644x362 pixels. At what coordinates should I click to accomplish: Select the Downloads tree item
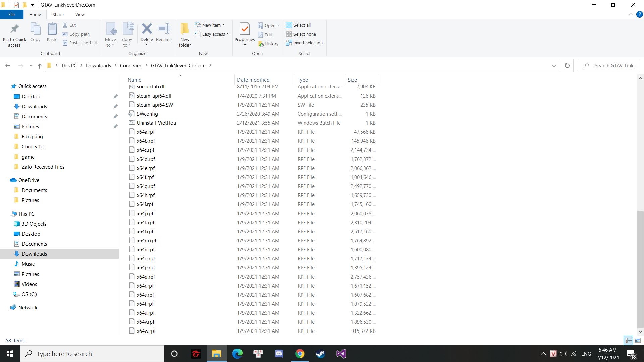tap(35, 254)
